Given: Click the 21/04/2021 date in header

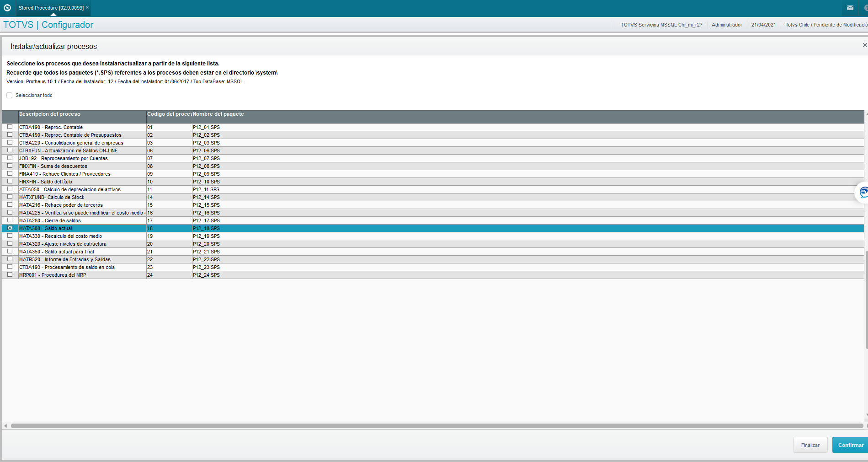Looking at the screenshot, I should 763,25.
